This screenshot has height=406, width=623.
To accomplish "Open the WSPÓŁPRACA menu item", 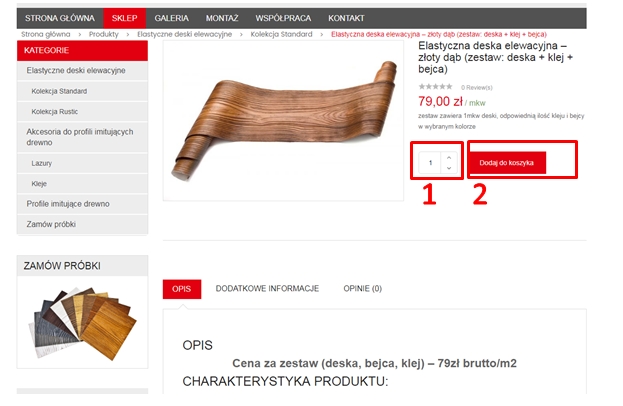I will [283, 18].
